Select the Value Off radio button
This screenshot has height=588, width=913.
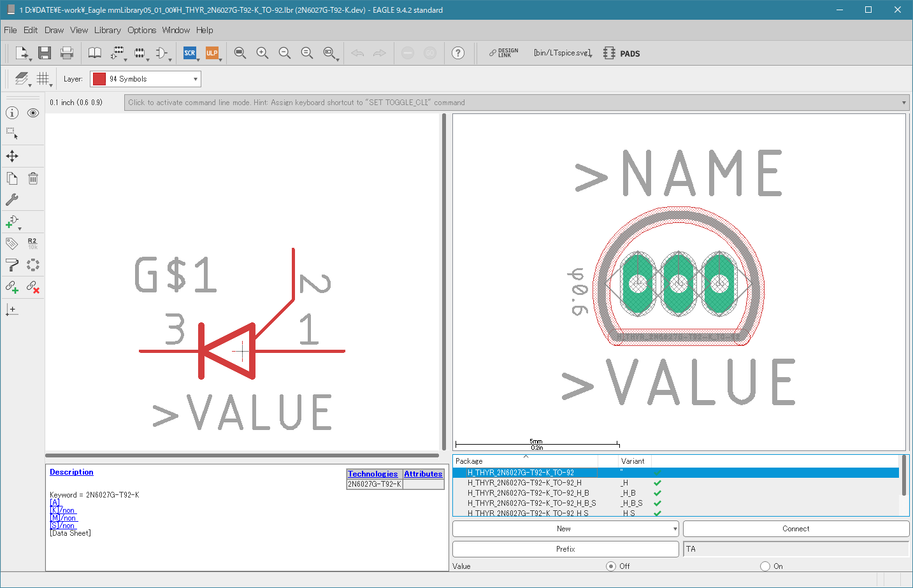[611, 566]
